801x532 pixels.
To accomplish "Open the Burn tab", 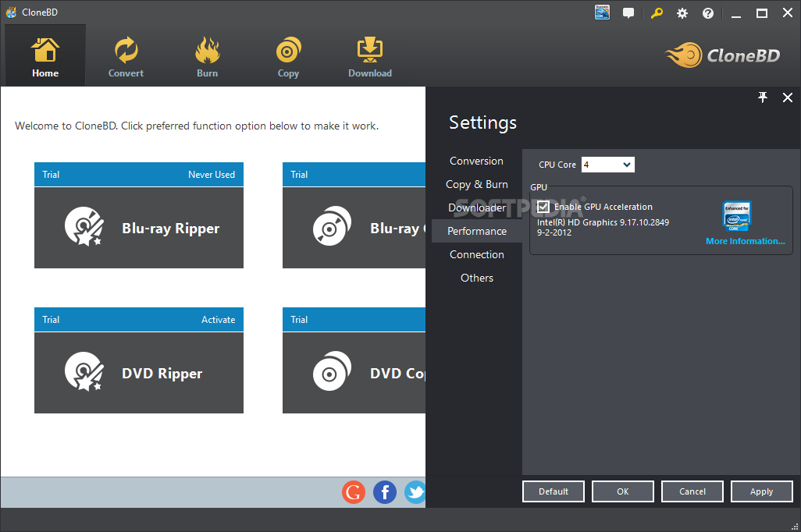I will (207, 57).
